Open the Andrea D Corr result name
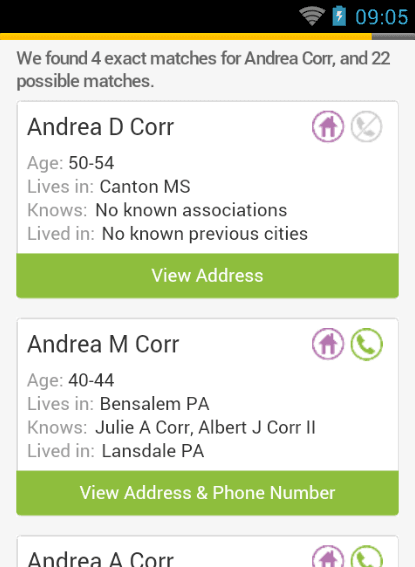The image size is (415, 567). [101, 127]
